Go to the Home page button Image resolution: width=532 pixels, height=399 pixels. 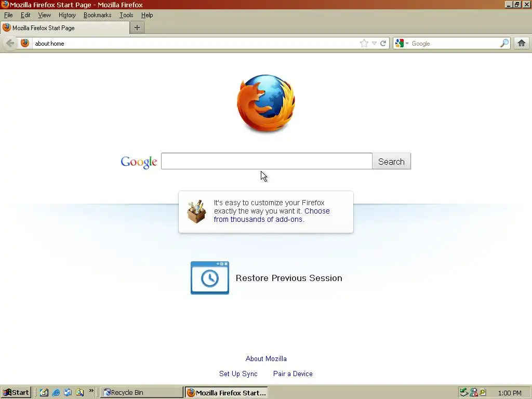click(x=522, y=44)
